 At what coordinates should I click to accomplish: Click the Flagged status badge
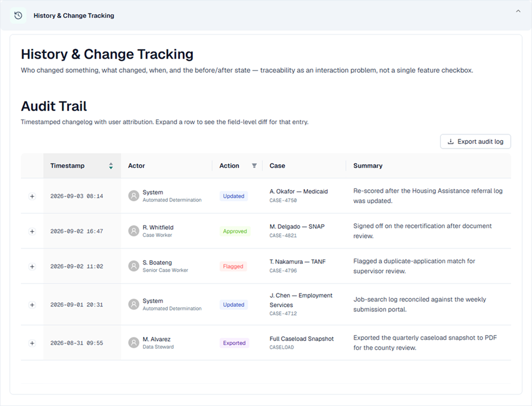[x=233, y=267]
